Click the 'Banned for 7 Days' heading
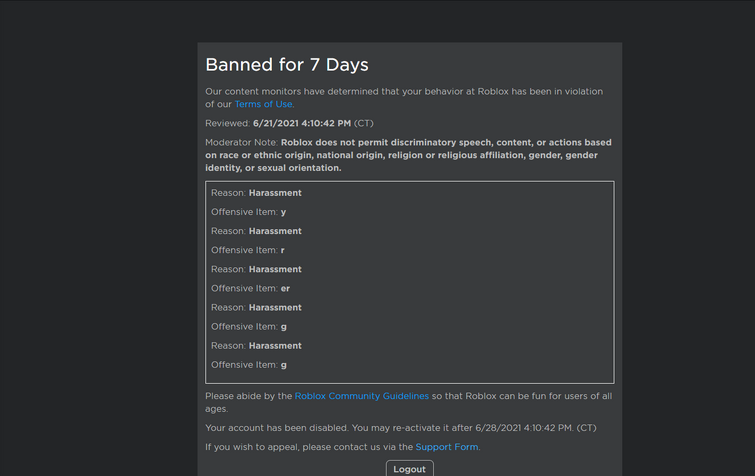Image resolution: width=755 pixels, height=476 pixels. pyautogui.click(x=287, y=65)
